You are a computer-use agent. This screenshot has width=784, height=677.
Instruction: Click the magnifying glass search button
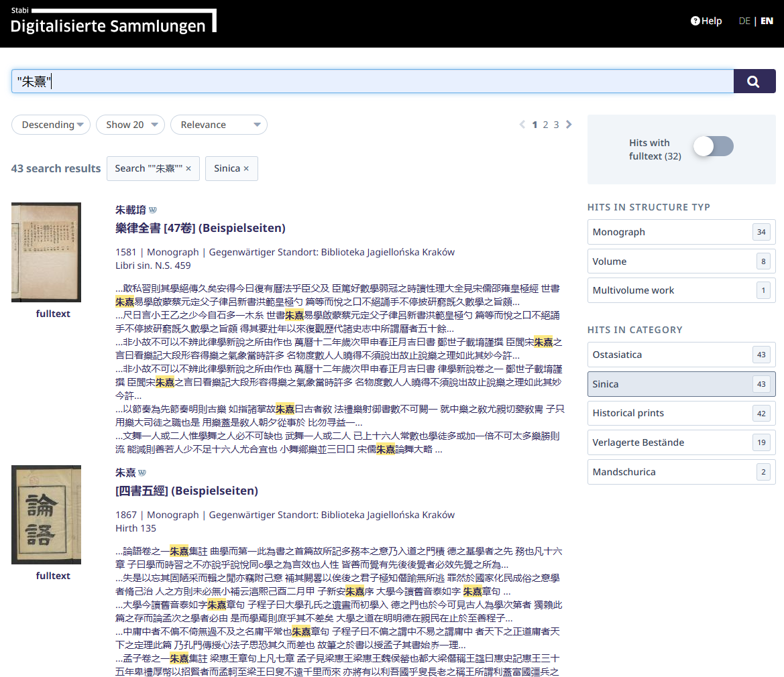754,81
